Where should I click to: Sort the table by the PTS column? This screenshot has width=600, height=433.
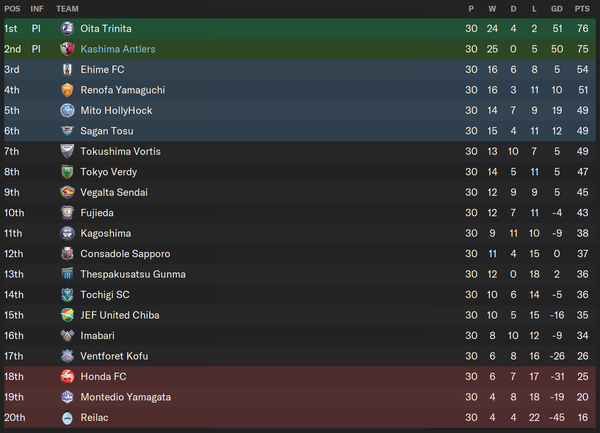click(582, 9)
